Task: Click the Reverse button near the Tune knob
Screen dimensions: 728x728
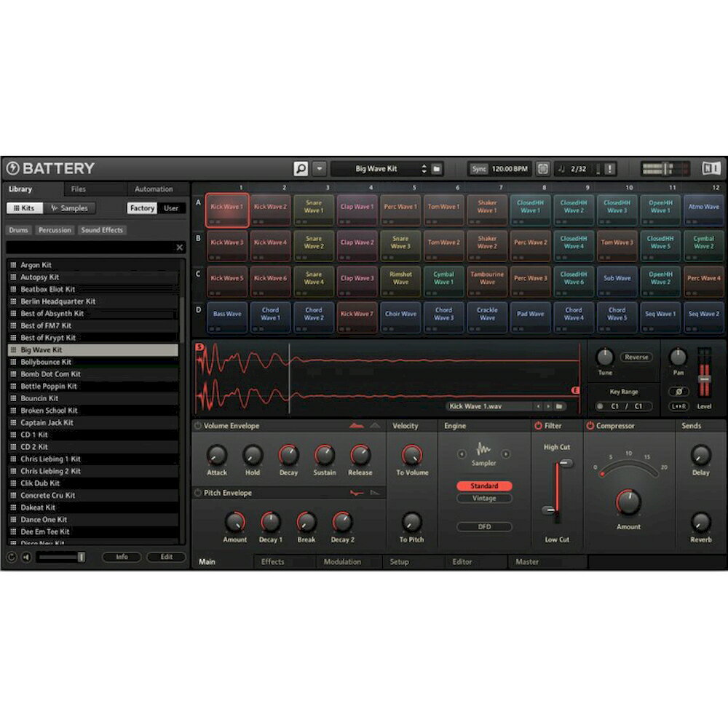Action: click(x=636, y=357)
